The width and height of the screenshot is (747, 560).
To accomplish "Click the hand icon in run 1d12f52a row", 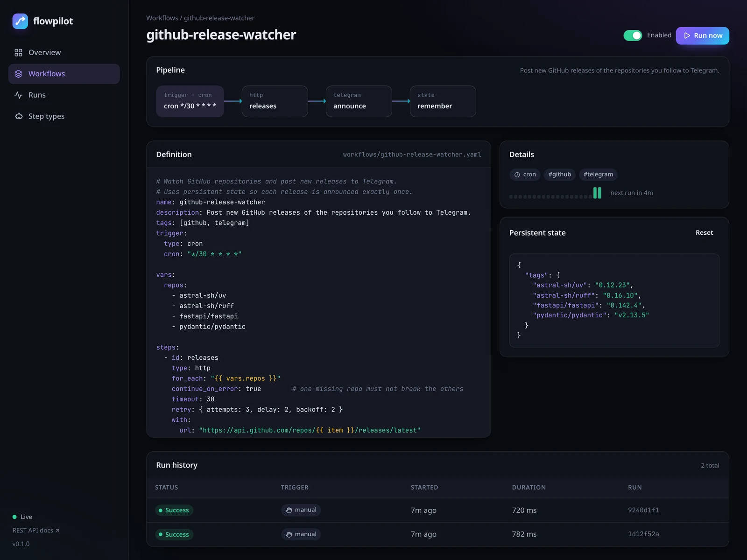I will 289,534.
